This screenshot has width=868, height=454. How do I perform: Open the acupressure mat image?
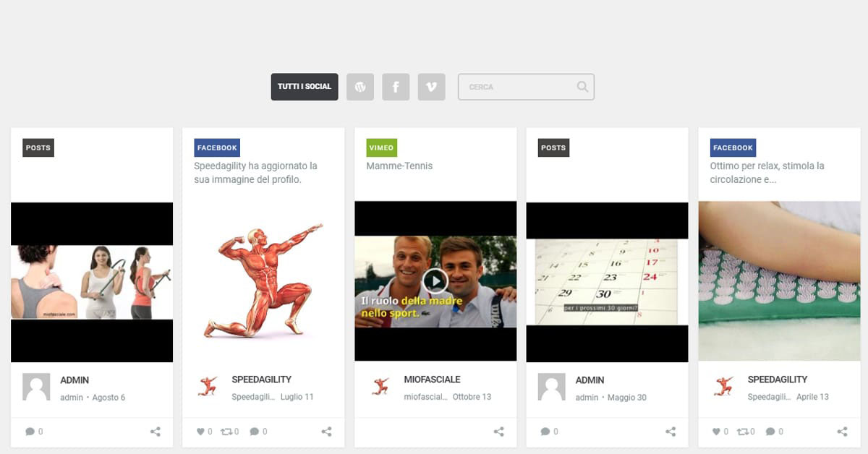coord(779,281)
